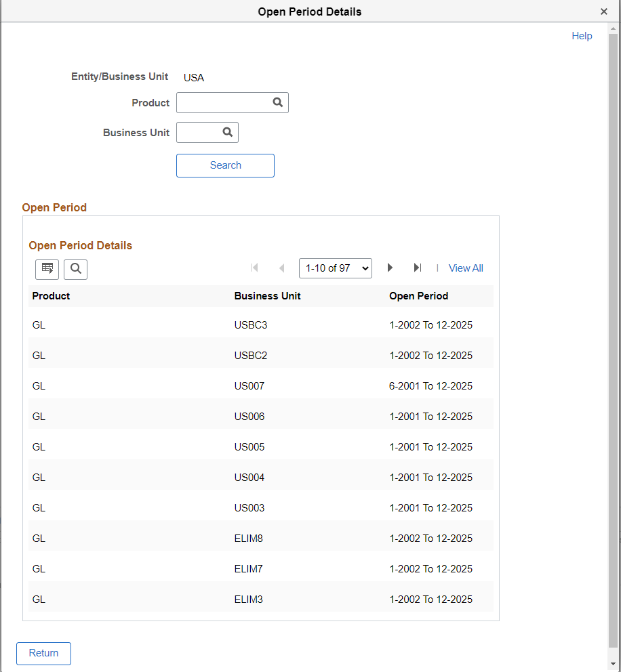Select the US003 business unit cell
621x672 pixels.
[249, 508]
